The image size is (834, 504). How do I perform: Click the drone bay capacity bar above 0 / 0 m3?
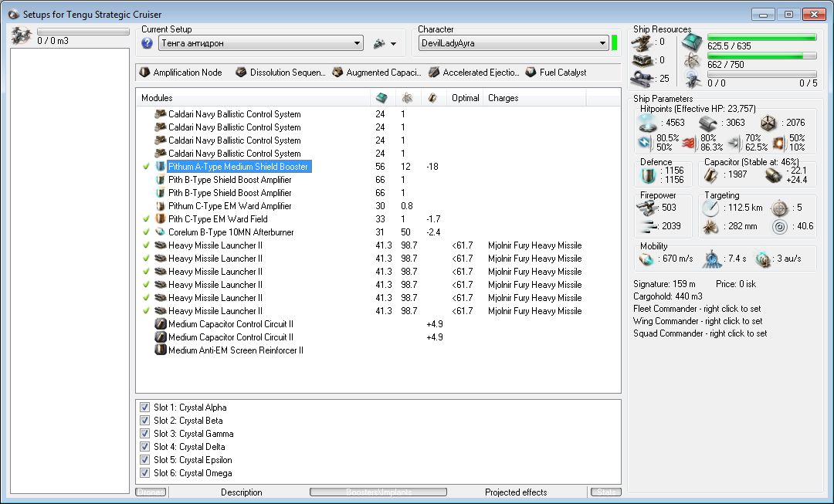[x=83, y=32]
